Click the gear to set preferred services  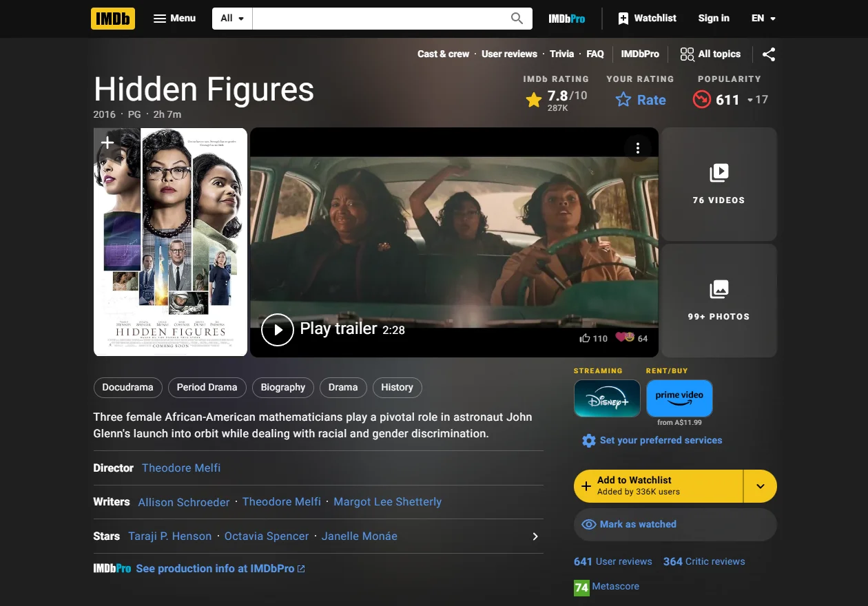click(x=589, y=440)
